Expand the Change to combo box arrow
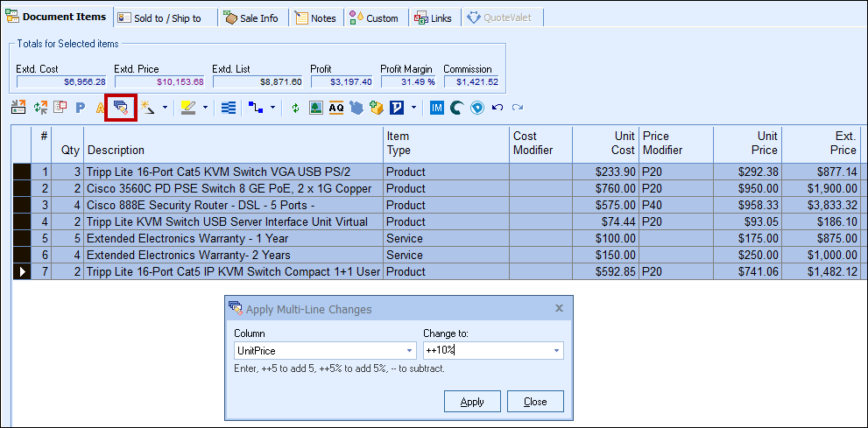Screen dimensions: 868x428 [556, 351]
